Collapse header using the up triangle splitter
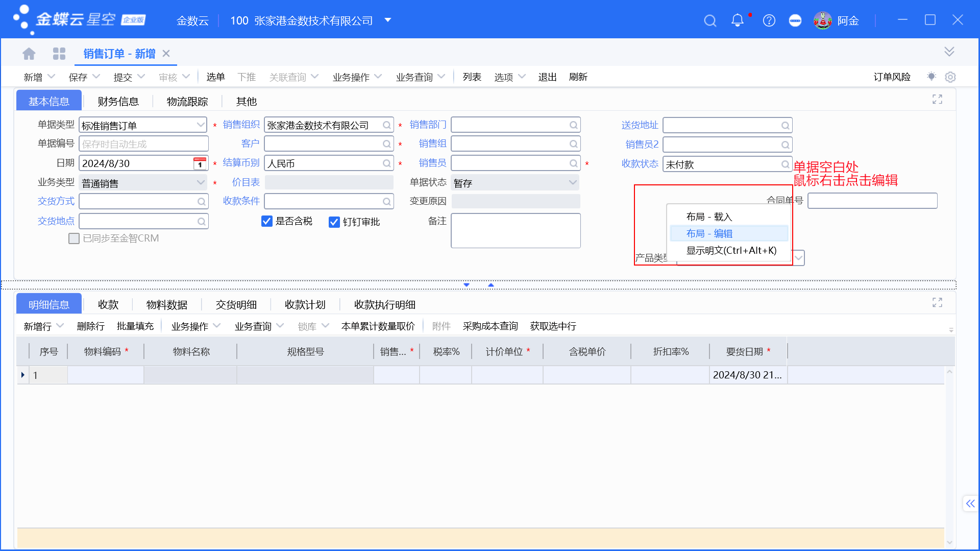980x551 pixels. click(x=491, y=285)
